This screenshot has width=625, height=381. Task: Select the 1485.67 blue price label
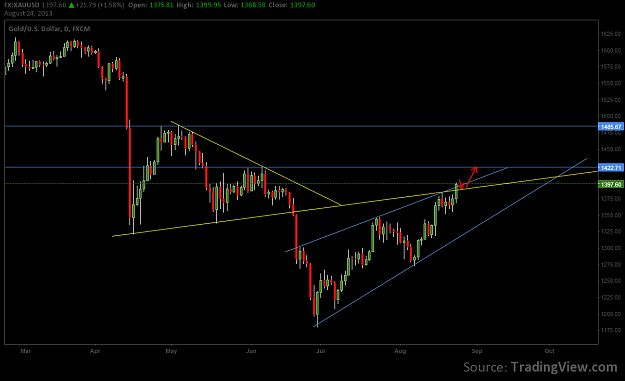point(611,127)
